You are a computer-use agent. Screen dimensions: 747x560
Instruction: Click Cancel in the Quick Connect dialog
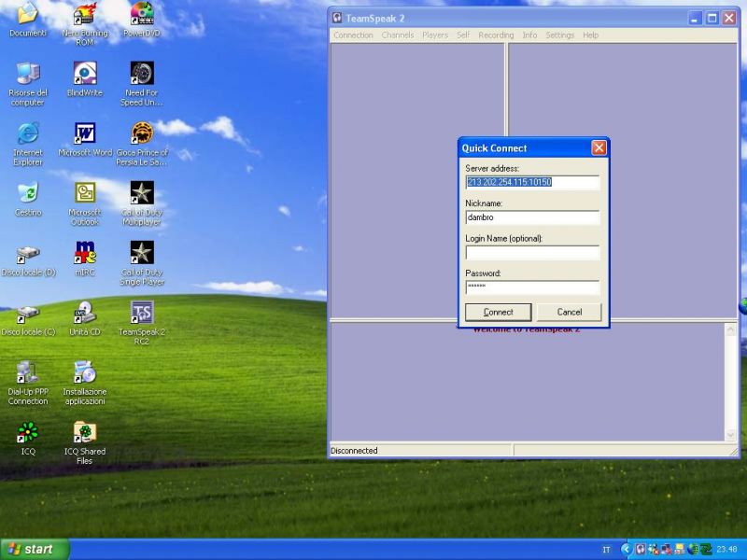[x=570, y=313]
